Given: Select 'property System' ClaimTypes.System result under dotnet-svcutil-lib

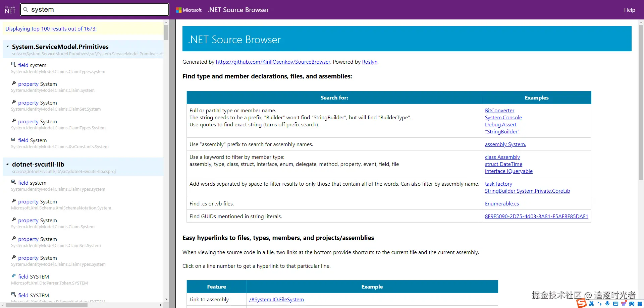Looking at the screenshot, I should (x=83, y=261).
